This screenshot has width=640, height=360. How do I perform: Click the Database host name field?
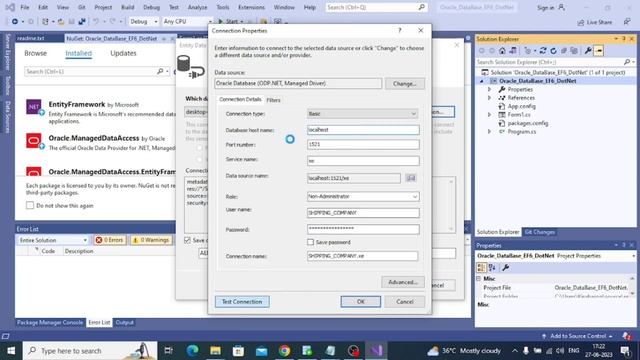pos(363,130)
